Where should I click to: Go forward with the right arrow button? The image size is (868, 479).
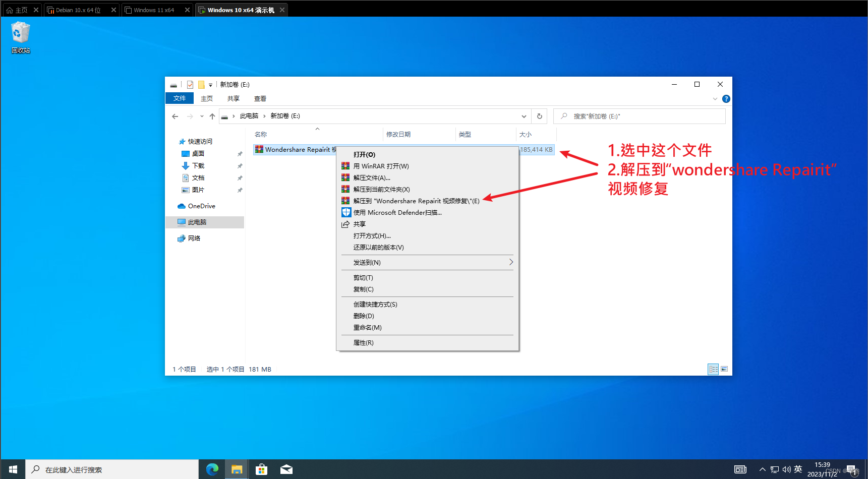190,116
